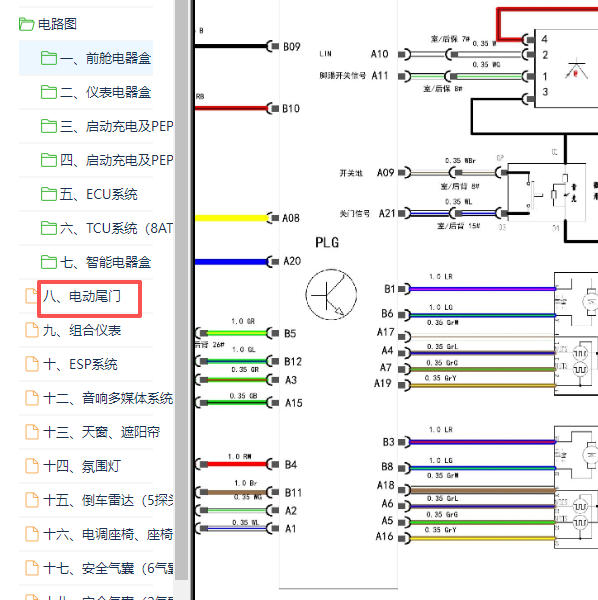Click the transistor symbol under PLG

tap(331, 295)
